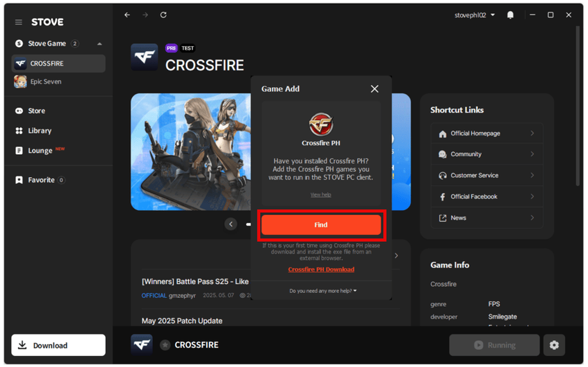Open the Customer Service shortcut
This screenshot has height=367, width=588.
[x=487, y=176]
